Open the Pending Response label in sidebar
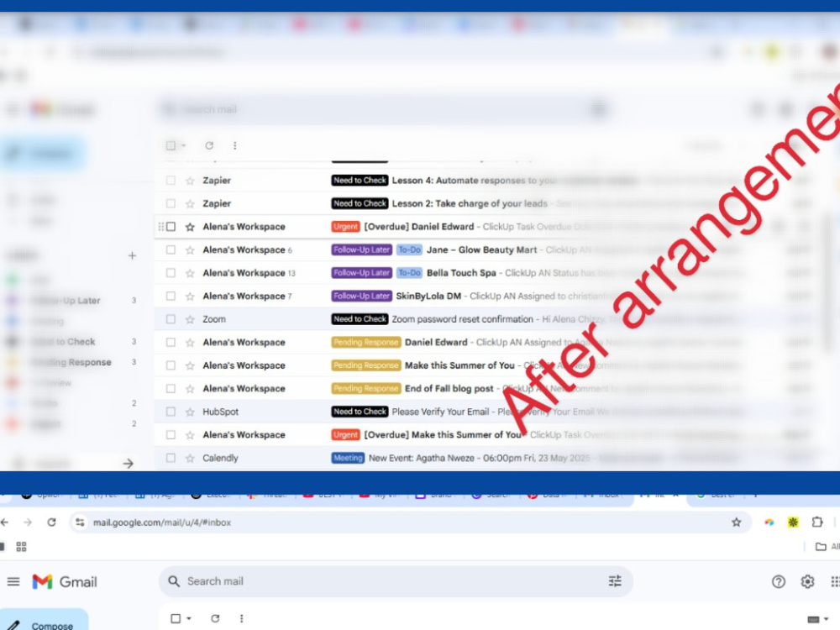 pyautogui.click(x=71, y=362)
